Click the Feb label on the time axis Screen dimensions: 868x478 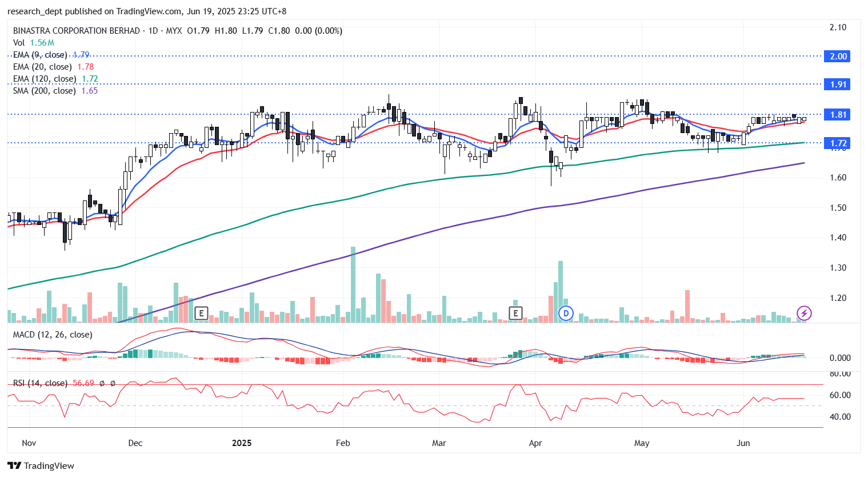[x=343, y=443]
